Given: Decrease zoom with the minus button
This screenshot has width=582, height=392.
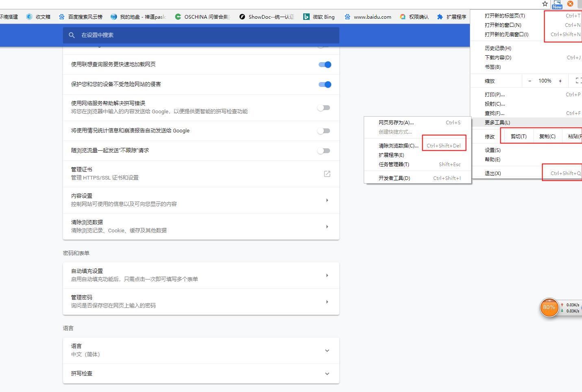Looking at the screenshot, I should coord(530,81).
